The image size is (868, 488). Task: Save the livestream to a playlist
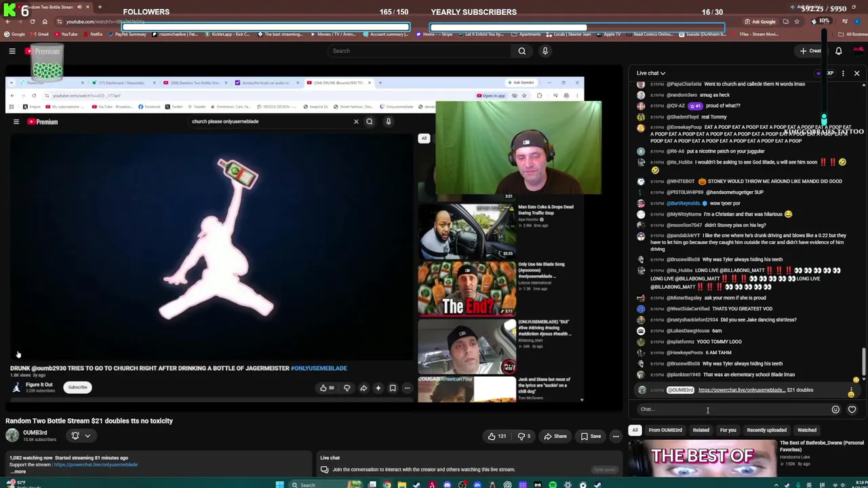point(591,436)
